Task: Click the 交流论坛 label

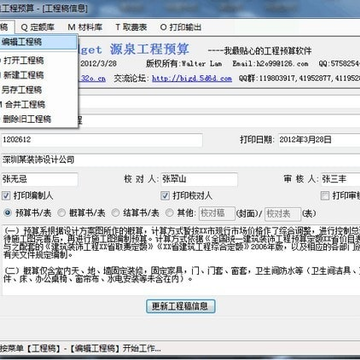Action: click(132, 79)
